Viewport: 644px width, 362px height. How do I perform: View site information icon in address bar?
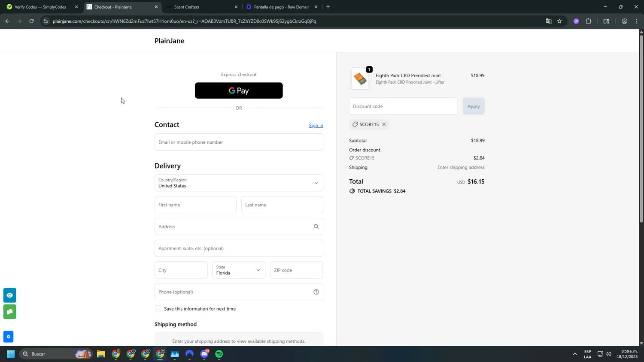(46, 21)
